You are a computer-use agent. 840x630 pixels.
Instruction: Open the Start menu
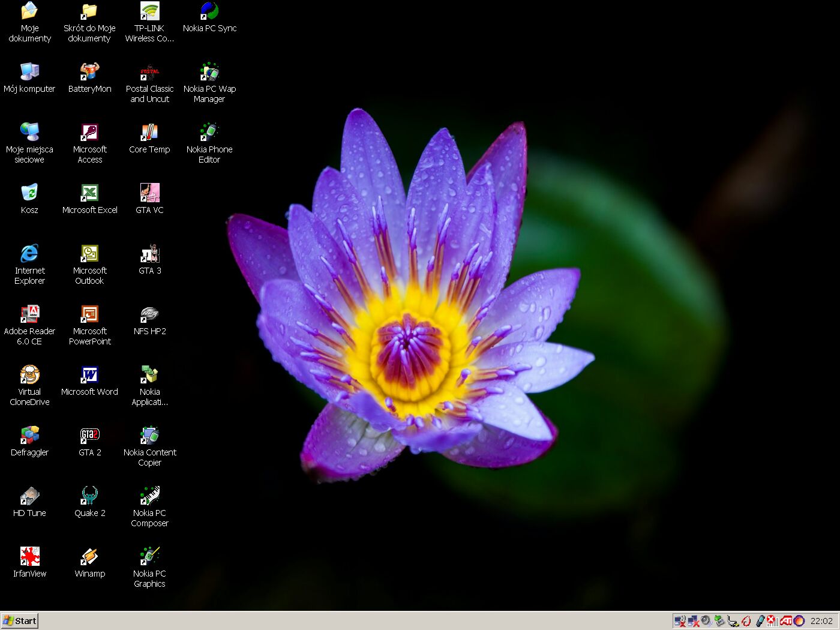(20, 621)
